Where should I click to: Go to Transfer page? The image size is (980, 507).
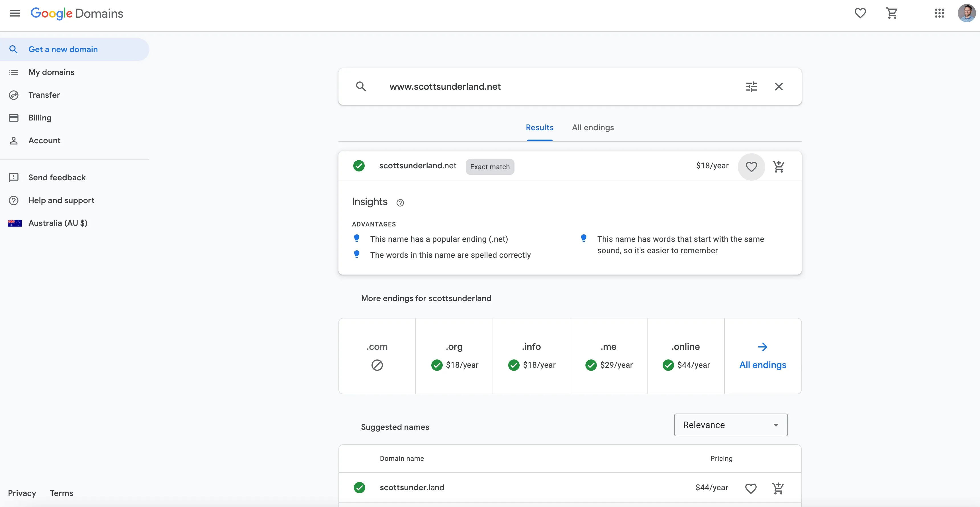(x=75, y=95)
